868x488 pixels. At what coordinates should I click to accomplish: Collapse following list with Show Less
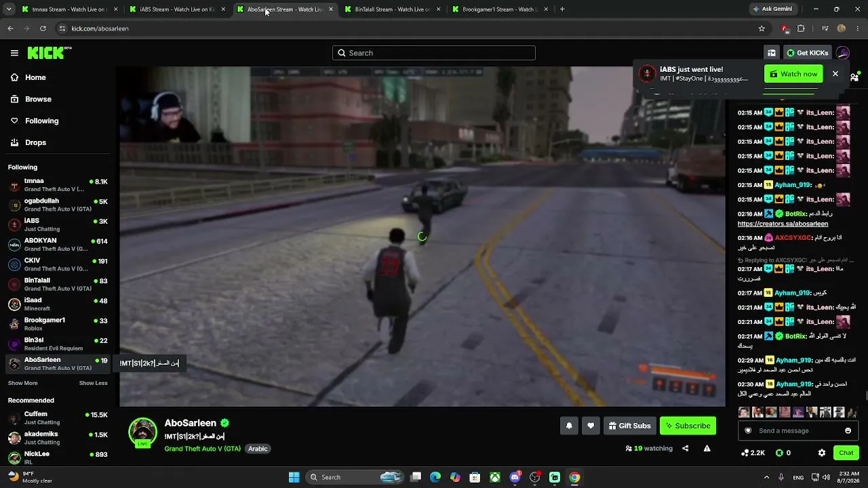[93, 383]
